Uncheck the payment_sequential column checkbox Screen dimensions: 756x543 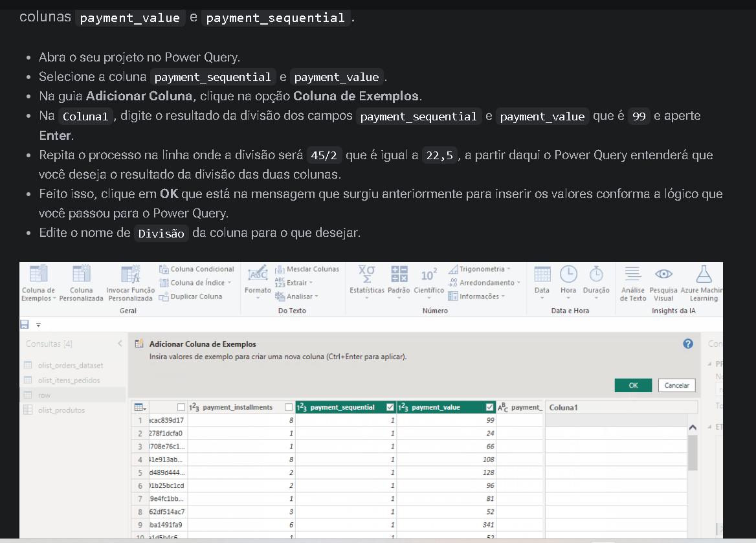pyautogui.click(x=390, y=408)
